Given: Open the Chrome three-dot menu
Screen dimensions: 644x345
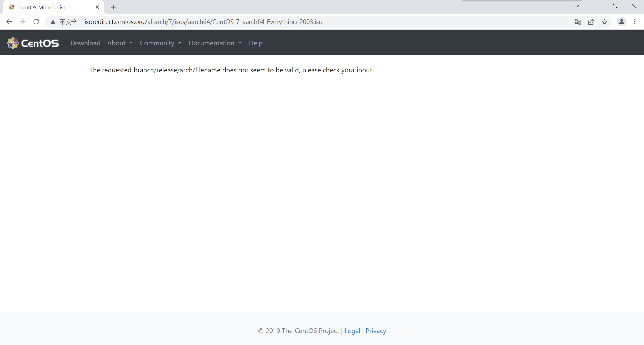Looking at the screenshot, I should coord(635,22).
